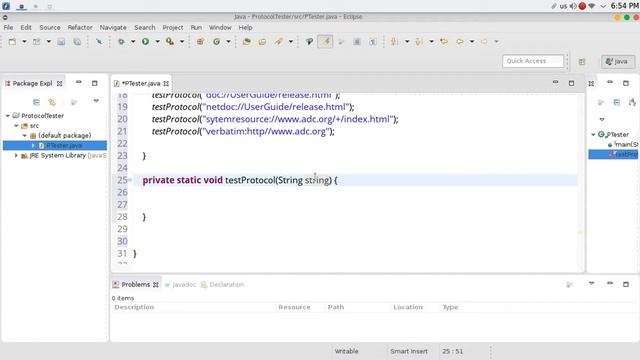The image size is (640, 360).
Task: Click the Search flashlight toolbar icon
Action: 279,42
